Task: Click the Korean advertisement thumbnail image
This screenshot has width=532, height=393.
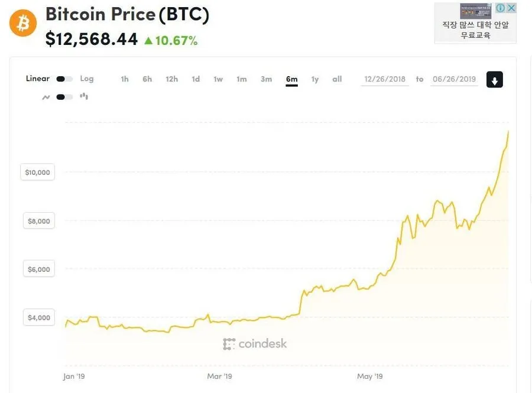Action: 475,11
